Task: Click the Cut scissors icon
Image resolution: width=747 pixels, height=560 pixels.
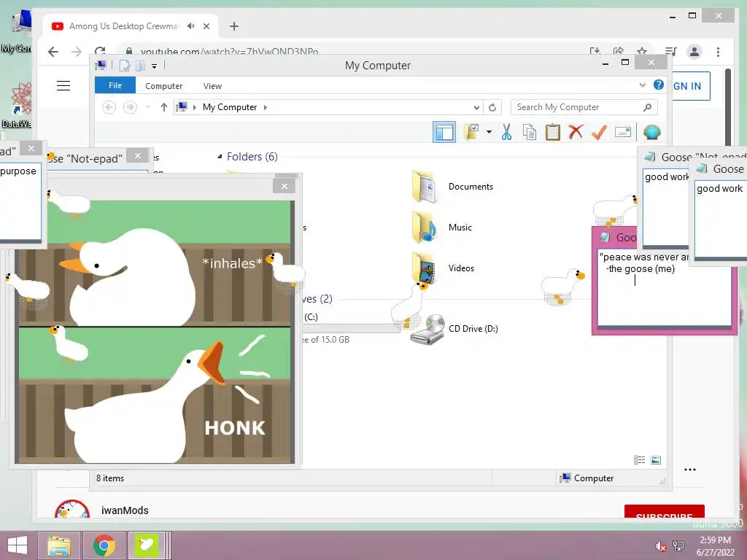Action: point(506,132)
